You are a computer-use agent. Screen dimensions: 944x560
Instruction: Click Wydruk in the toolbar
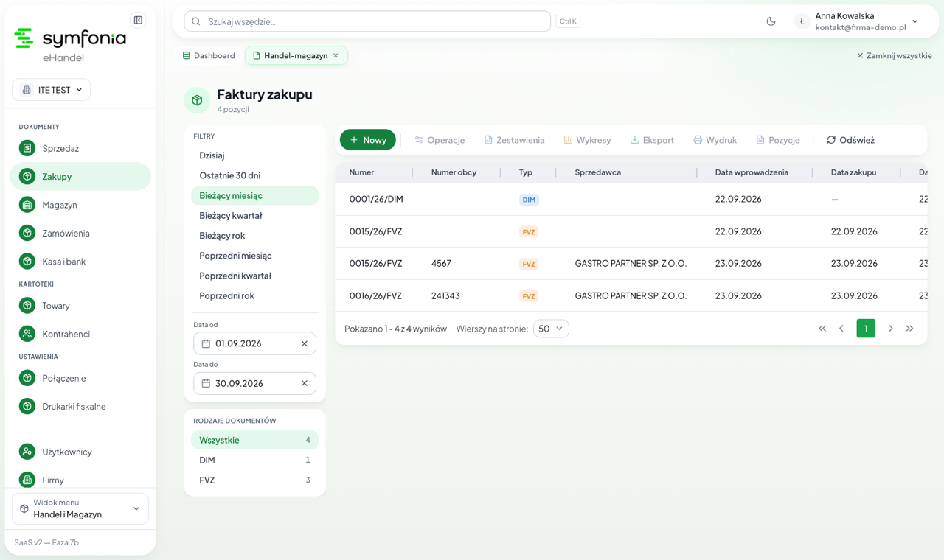[x=715, y=140]
